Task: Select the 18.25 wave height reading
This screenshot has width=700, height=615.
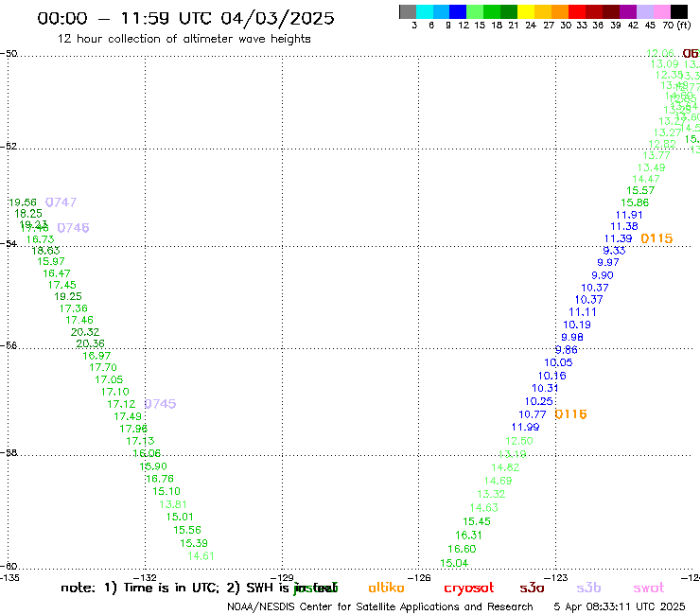Action: tap(28, 214)
